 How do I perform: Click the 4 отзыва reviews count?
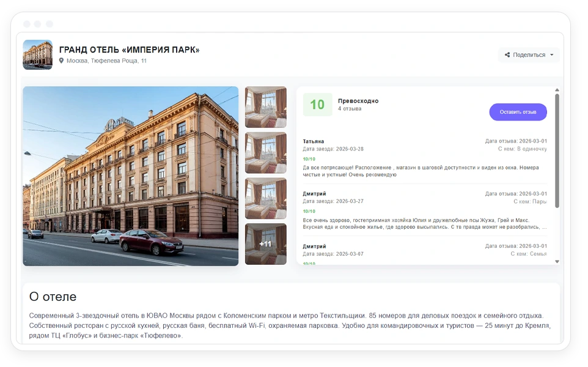click(350, 109)
